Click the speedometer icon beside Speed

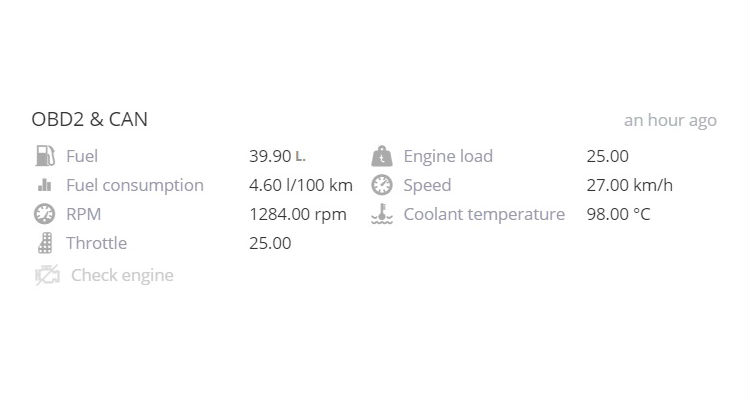[x=382, y=185]
